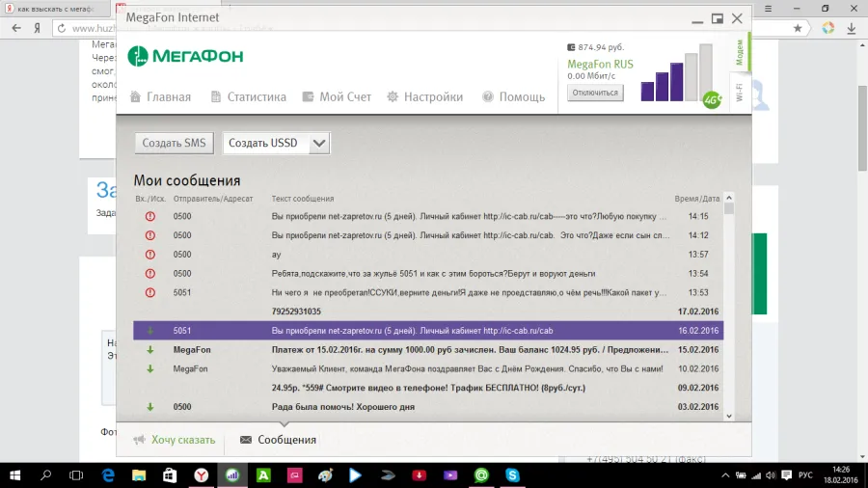This screenshot has height=488, width=868.
Task: Click the MegaFon logo
Action: [x=185, y=56]
